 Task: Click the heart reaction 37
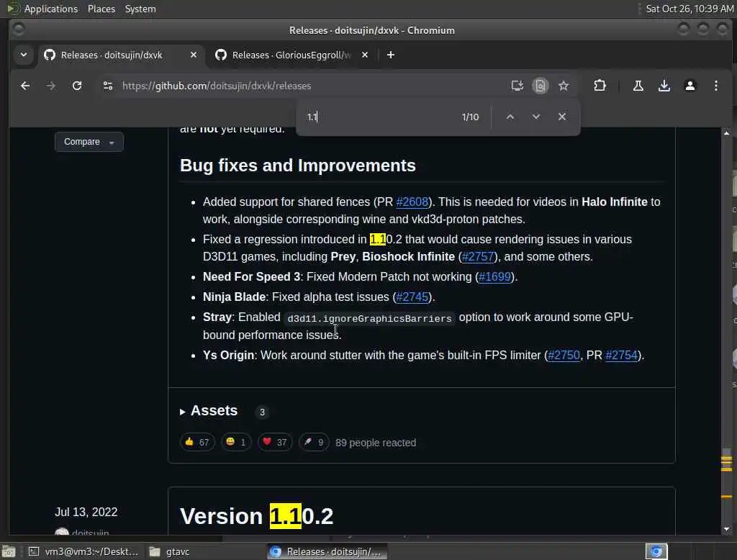point(275,443)
